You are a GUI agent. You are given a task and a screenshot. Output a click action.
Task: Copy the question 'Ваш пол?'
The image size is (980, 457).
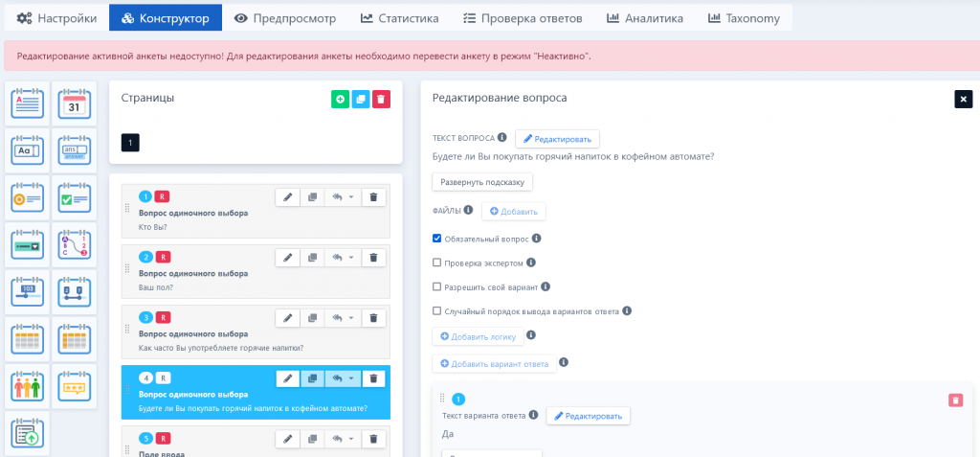[313, 258]
